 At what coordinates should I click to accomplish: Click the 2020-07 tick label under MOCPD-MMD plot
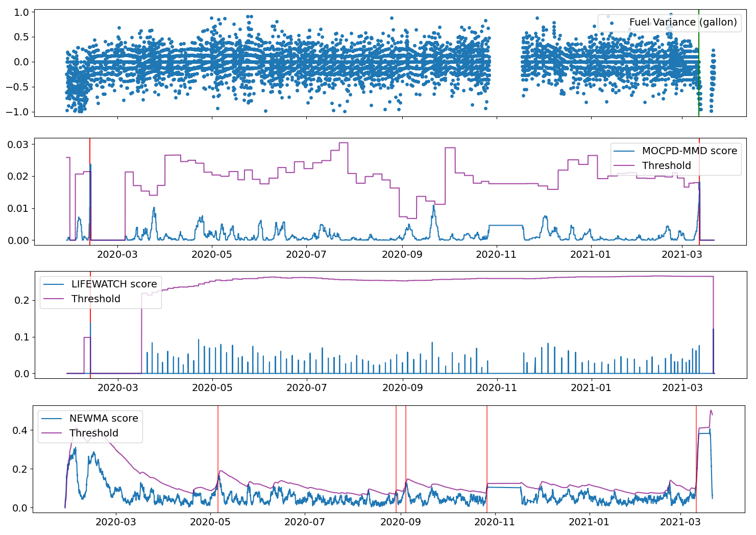(x=306, y=254)
